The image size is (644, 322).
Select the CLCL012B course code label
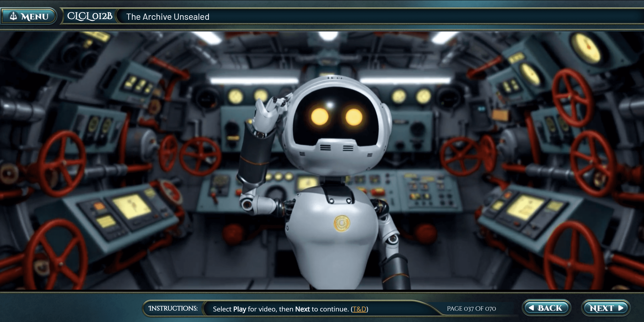(x=90, y=16)
